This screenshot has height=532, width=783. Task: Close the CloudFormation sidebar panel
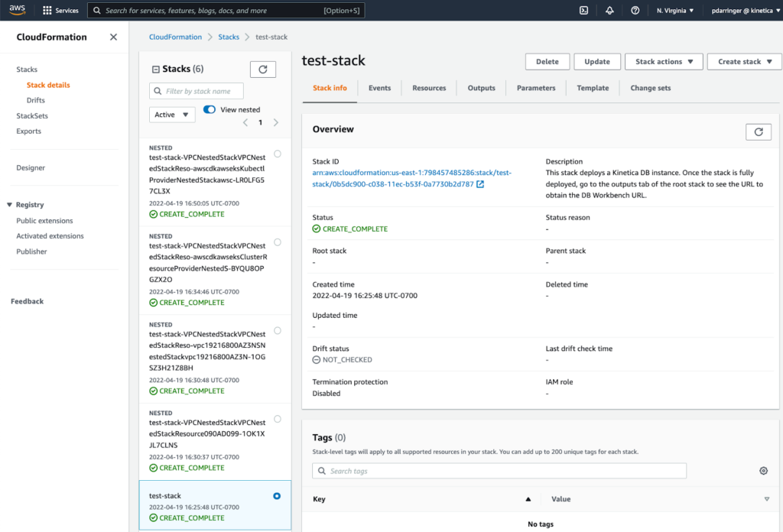(x=113, y=37)
